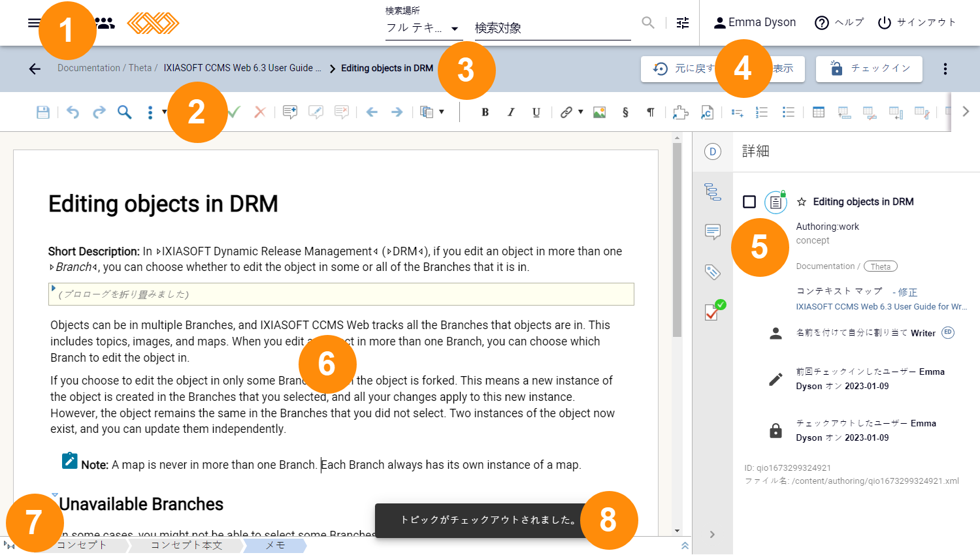The image size is (980, 555).
Task: Select the メモ element path tab
Action: [275, 545]
